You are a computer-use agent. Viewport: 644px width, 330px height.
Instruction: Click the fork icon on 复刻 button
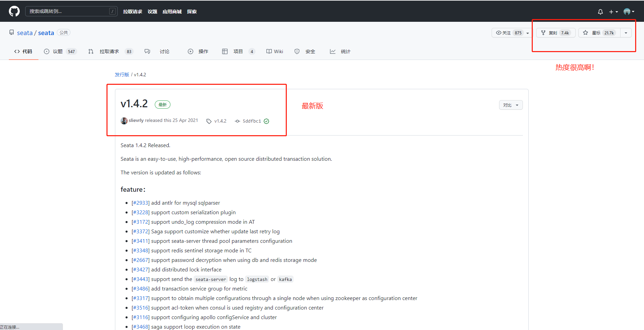(x=543, y=33)
